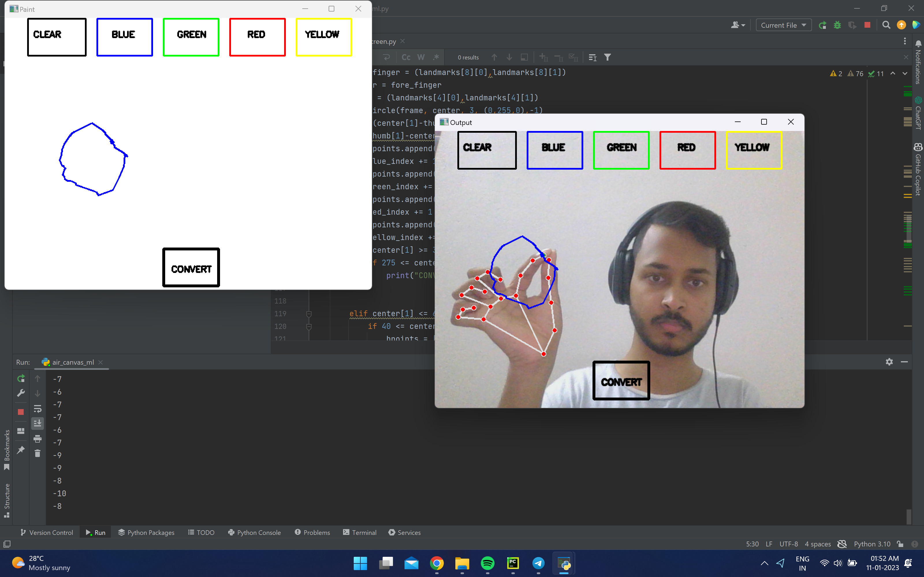Image resolution: width=924 pixels, height=577 pixels.
Task: Open Search Everywhere with the magnifier icon
Action: coord(886,25)
